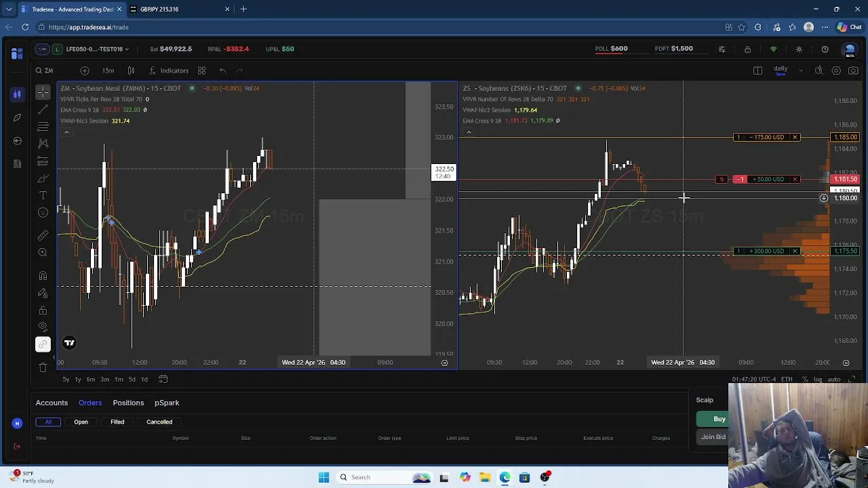This screenshot has height=488, width=868.
Task: Select the 5d date range
Action: [132, 379]
